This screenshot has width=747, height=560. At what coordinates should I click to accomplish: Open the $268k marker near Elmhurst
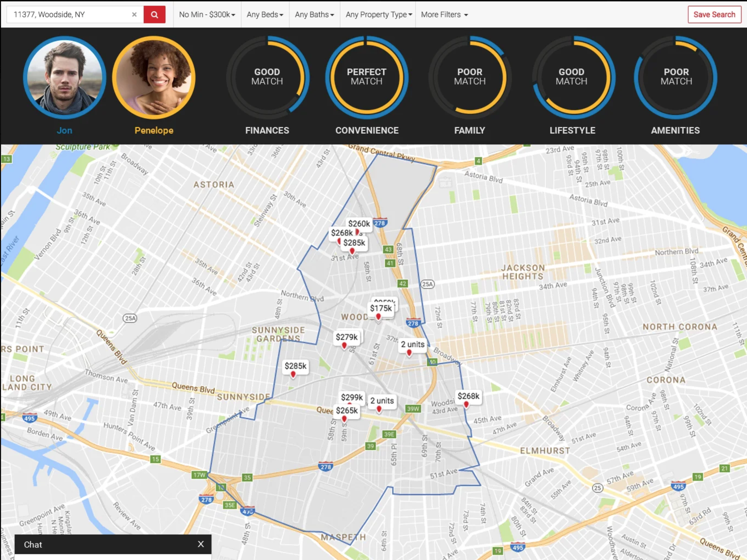[x=468, y=396]
